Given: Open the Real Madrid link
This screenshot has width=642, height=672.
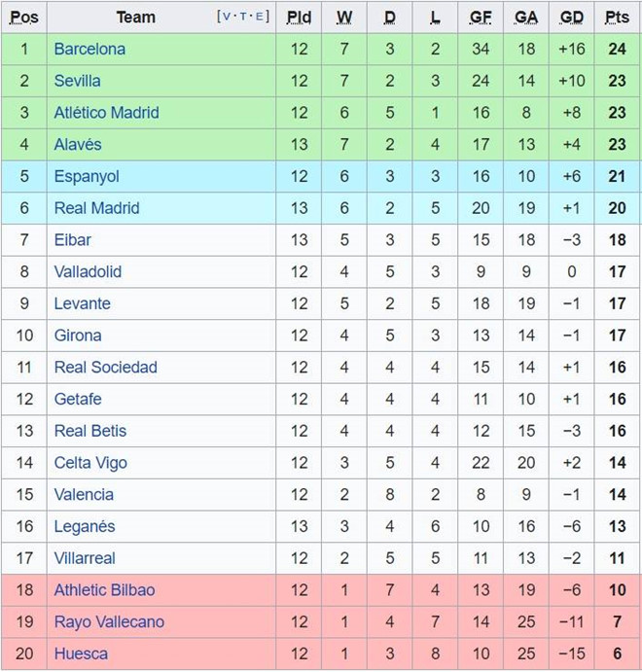Looking at the screenshot, I should (97, 208).
